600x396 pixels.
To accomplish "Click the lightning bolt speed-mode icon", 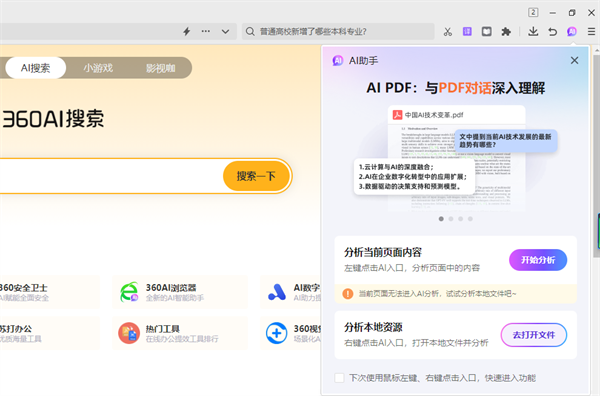I will tap(187, 31).
